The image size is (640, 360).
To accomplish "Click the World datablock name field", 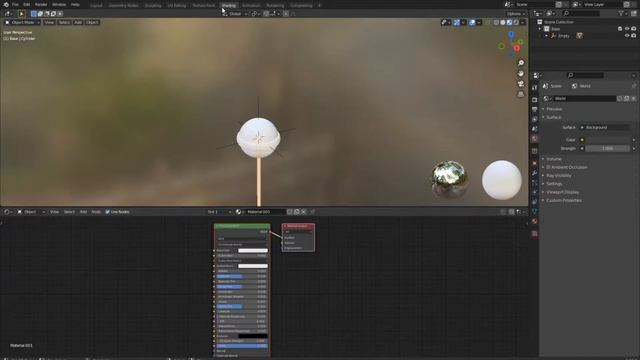I will click(584, 98).
